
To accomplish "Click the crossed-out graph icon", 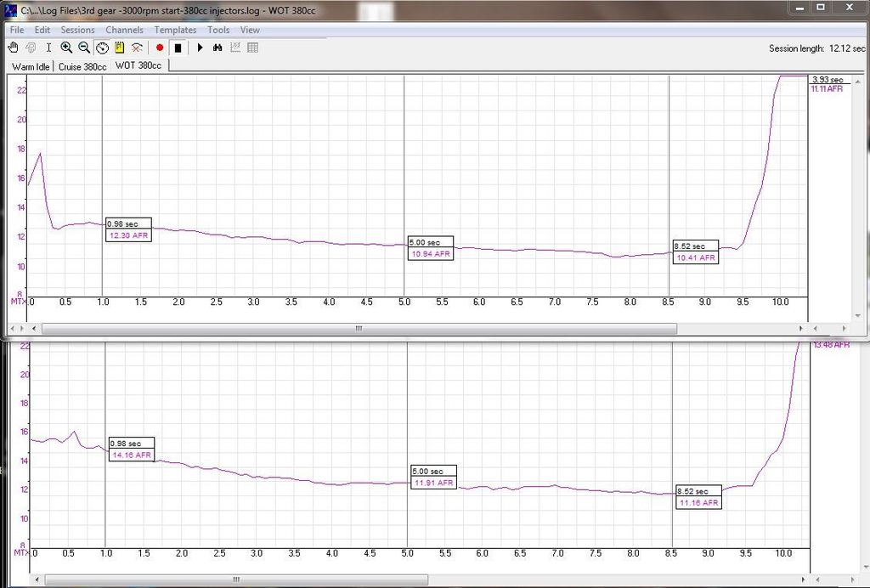I will pyautogui.click(x=137, y=48).
